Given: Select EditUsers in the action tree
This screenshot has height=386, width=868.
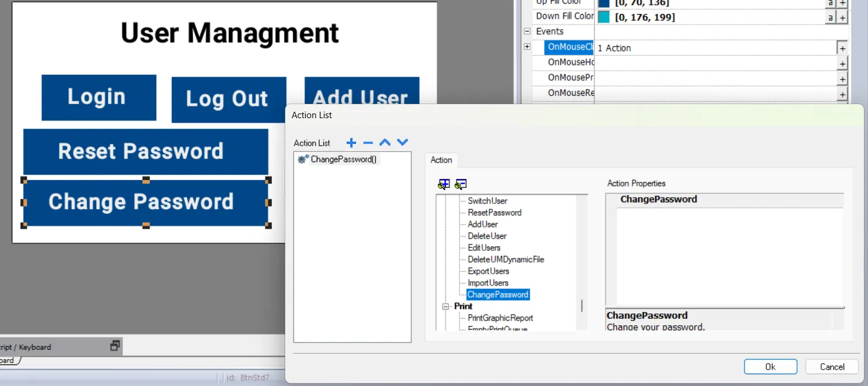Looking at the screenshot, I should click(x=484, y=247).
